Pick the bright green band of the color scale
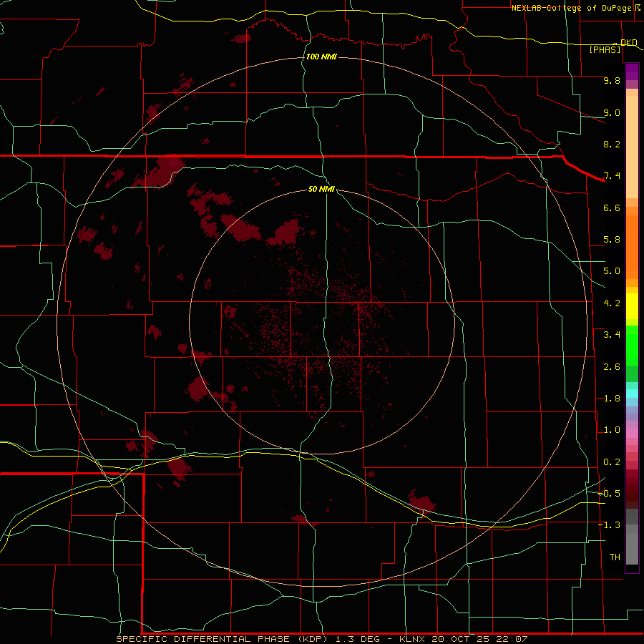 point(632,346)
